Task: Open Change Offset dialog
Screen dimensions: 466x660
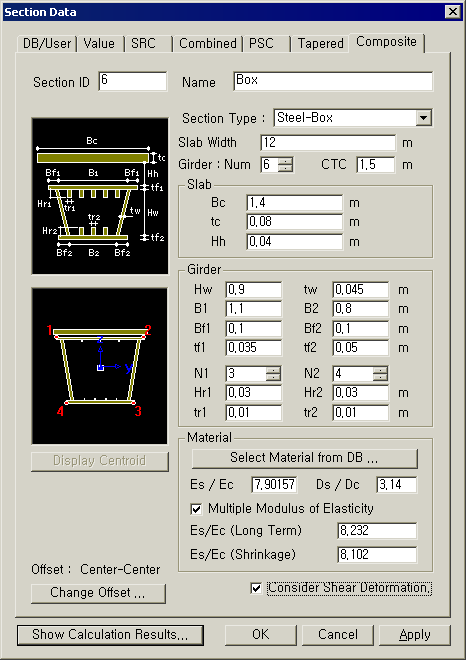Action: (x=98, y=593)
